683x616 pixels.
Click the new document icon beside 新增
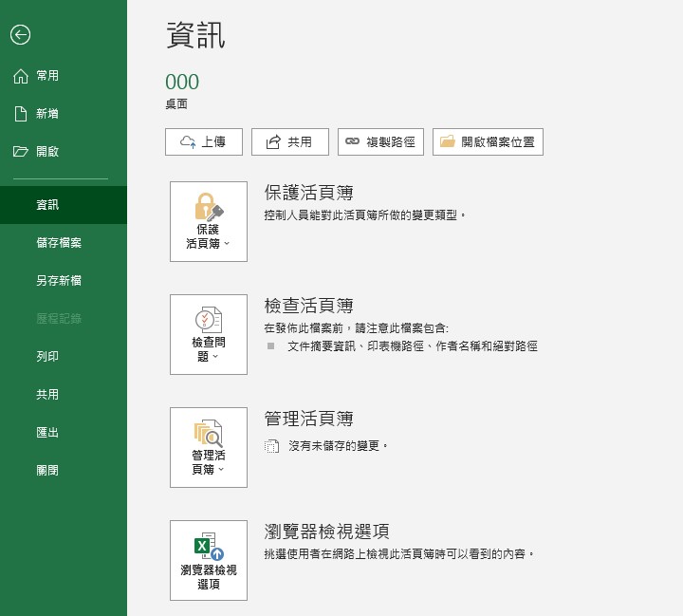click(21, 114)
